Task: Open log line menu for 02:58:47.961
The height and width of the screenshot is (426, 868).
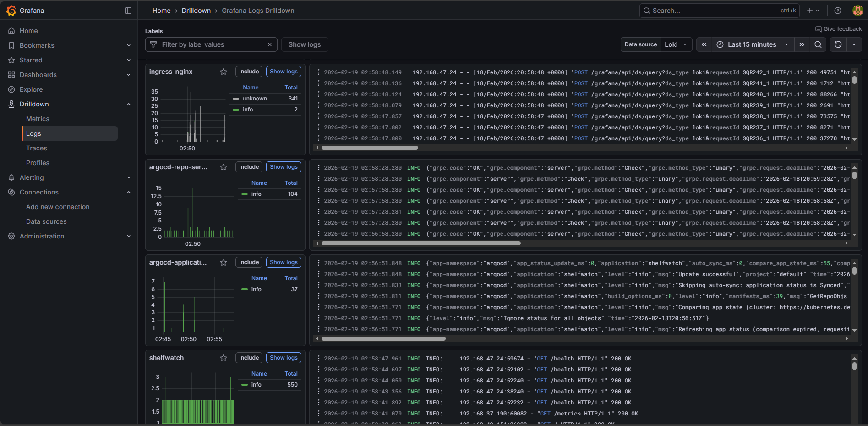Action: [x=319, y=358]
